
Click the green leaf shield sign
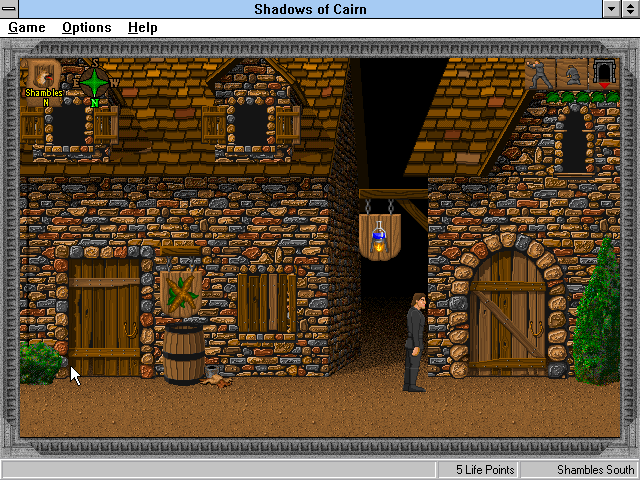(x=181, y=292)
